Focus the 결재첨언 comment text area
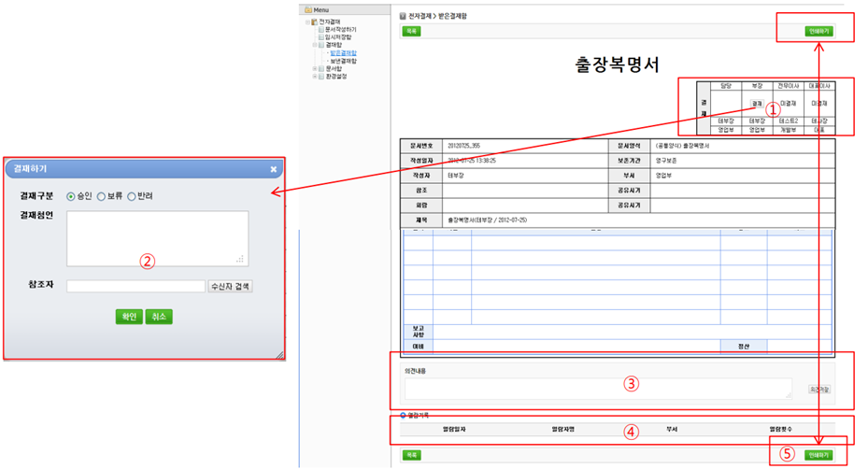 pyautogui.click(x=158, y=238)
